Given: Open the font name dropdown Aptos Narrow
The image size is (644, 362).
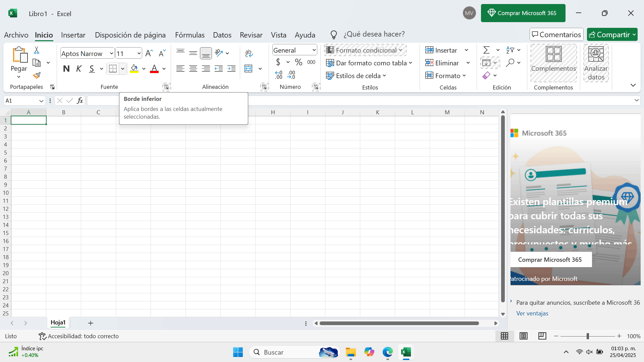Looking at the screenshot, I should click(111, 53).
